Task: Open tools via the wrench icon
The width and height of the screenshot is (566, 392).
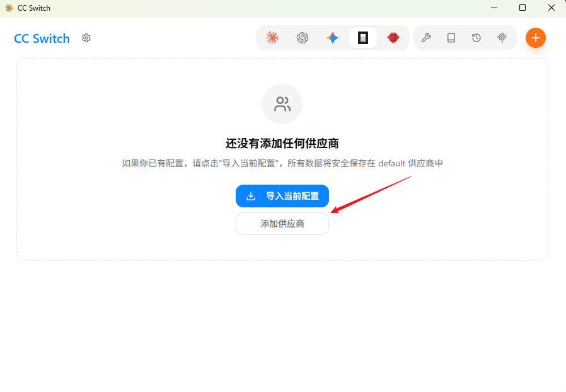Action: pos(426,38)
